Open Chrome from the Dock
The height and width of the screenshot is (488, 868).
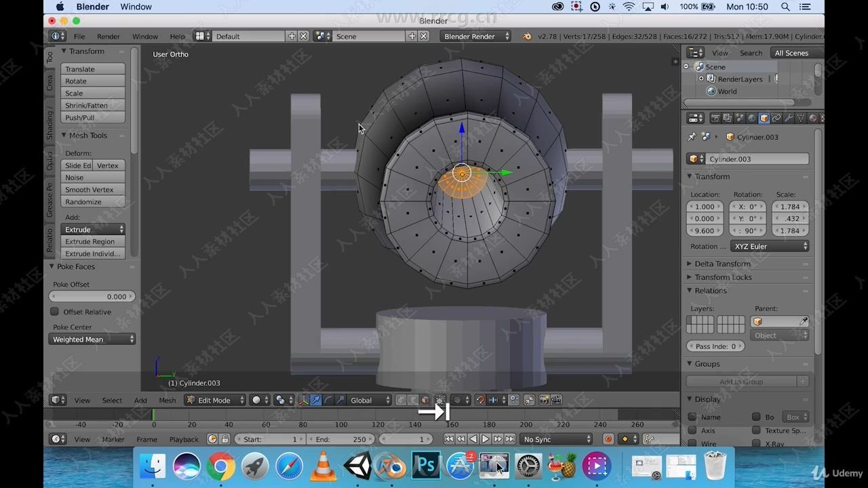(x=221, y=466)
